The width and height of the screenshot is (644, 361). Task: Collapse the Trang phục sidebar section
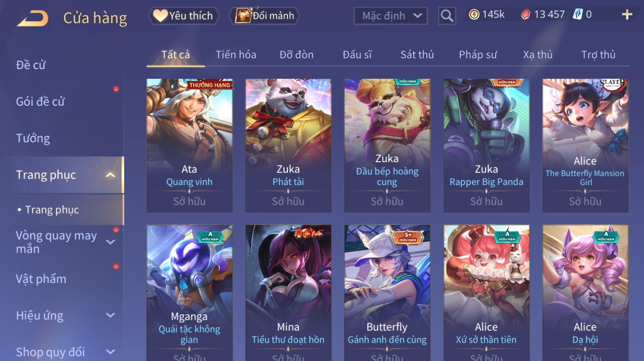pos(110,175)
